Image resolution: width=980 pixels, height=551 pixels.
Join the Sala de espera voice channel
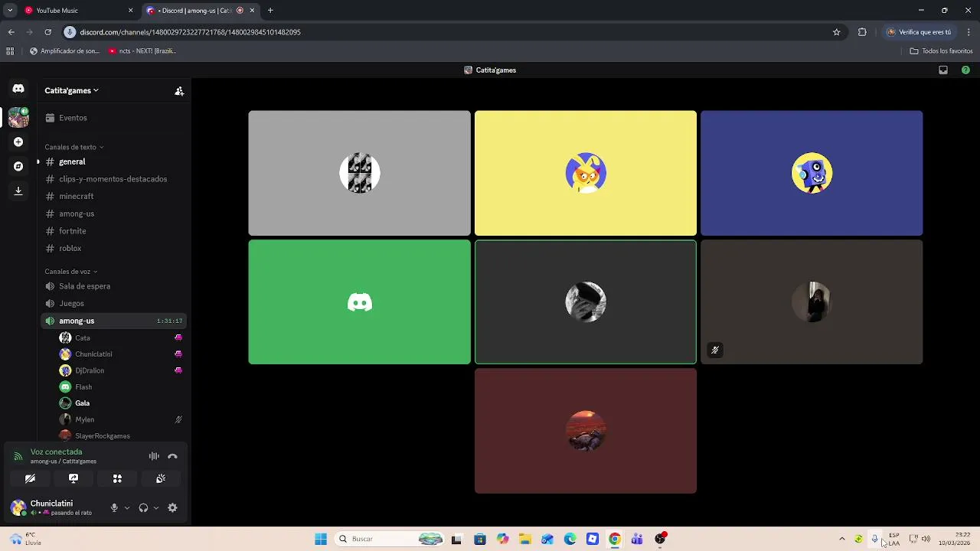click(113, 286)
